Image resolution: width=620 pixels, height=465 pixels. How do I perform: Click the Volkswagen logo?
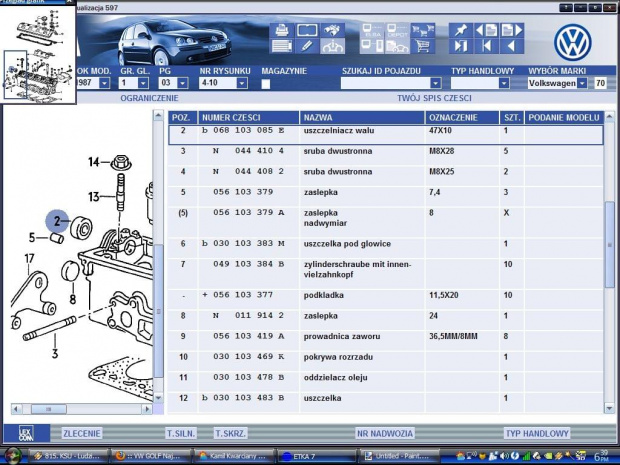(573, 42)
